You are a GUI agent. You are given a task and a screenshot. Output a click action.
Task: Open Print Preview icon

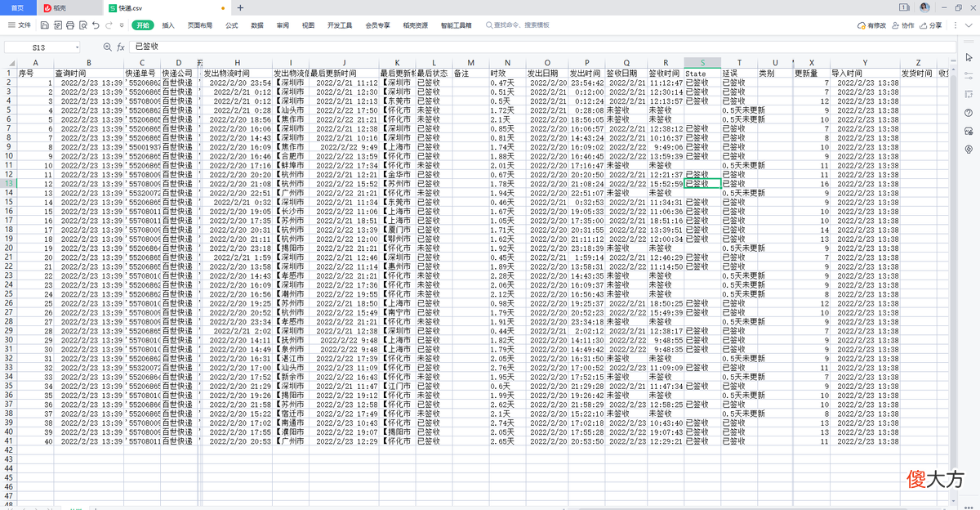82,25
